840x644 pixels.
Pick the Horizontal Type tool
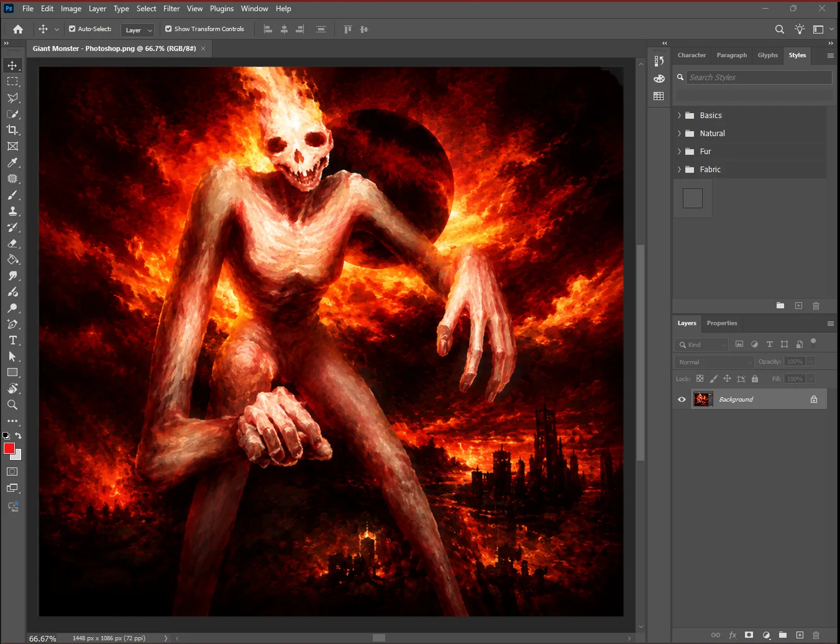pos(12,340)
